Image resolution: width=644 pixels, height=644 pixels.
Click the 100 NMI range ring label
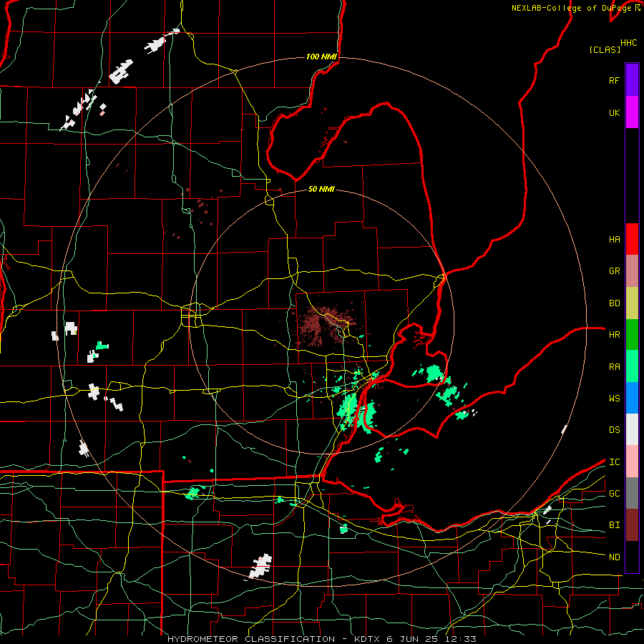pyautogui.click(x=321, y=57)
